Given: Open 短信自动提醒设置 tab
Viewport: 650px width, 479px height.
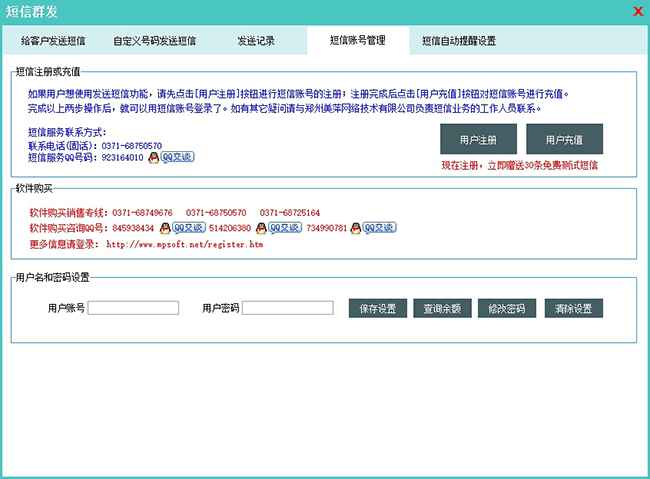Looking at the screenshot, I should coord(458,42).
